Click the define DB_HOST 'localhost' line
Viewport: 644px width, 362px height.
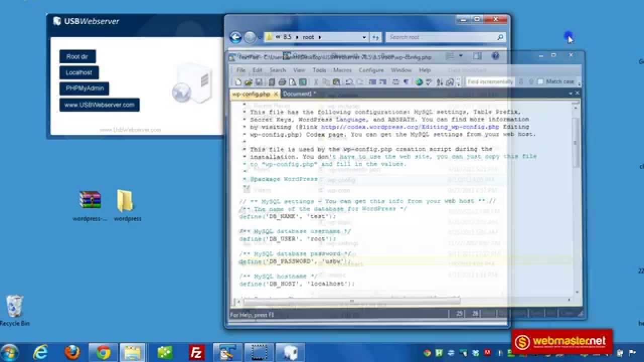click(x=297, y=284)
